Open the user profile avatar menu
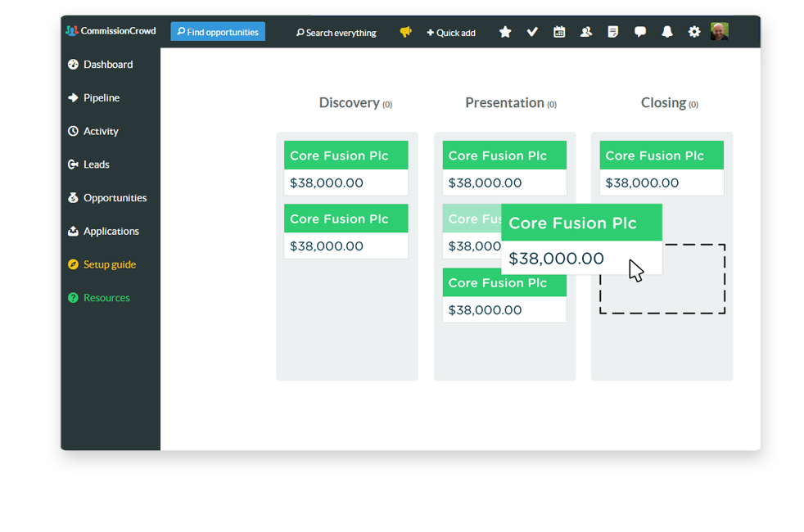This screenshot has height=532, width=804. click(720, 32)
